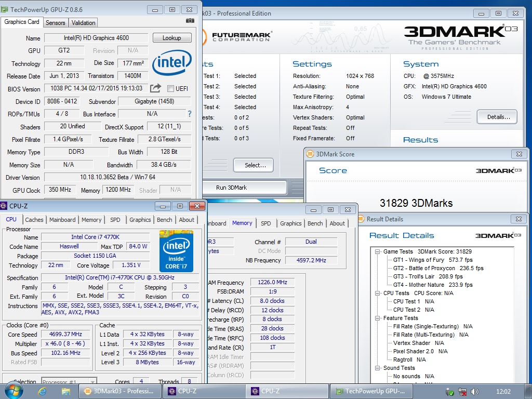Click the System Details button
The image size is (532, 399).
[497, 117]
